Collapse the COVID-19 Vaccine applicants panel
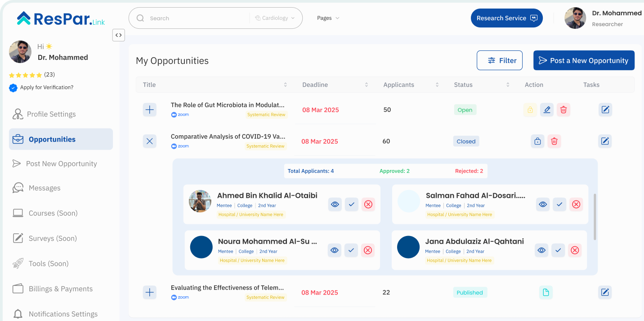The image size is (644, 321). (x=149, y=141)
